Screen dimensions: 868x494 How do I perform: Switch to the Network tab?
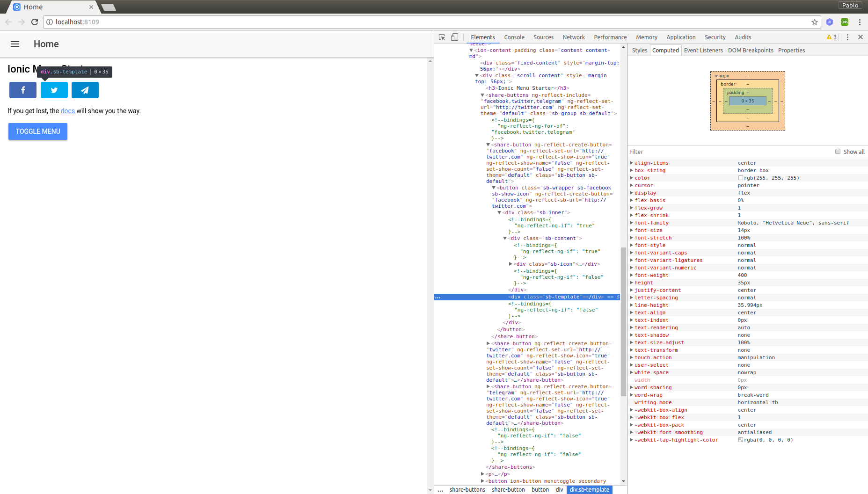[x=574, y=37]
